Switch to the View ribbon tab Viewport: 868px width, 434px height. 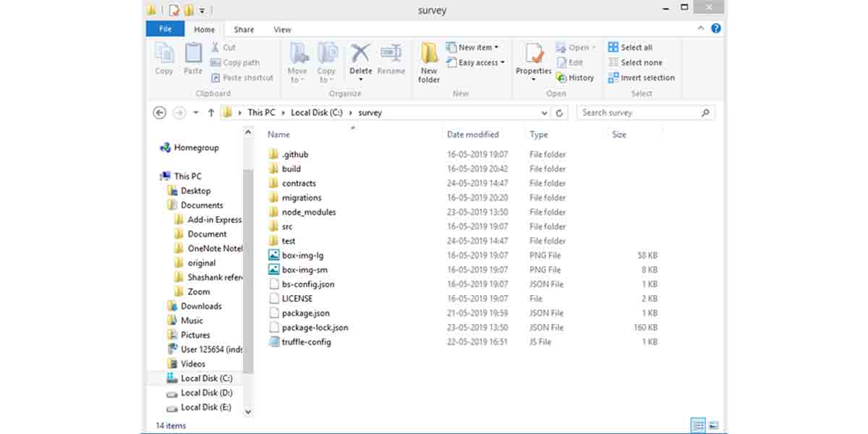(x=282, y=30)
